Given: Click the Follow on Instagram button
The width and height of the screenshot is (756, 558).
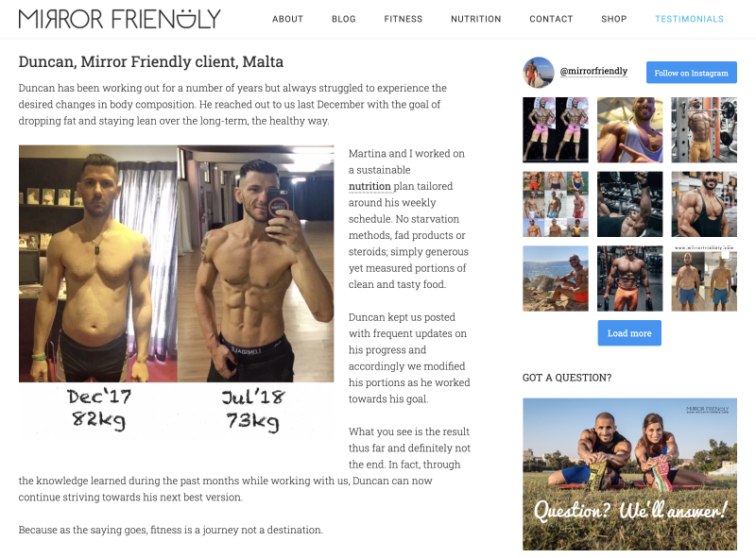Looking at the screenshot, I should (x=692, y=73).
